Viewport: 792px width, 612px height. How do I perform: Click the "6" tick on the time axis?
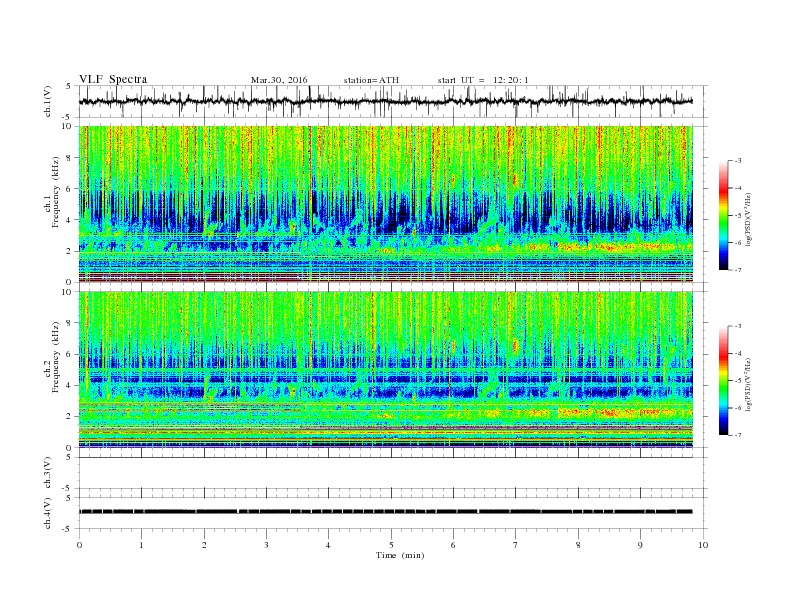[x=453, y=545]
